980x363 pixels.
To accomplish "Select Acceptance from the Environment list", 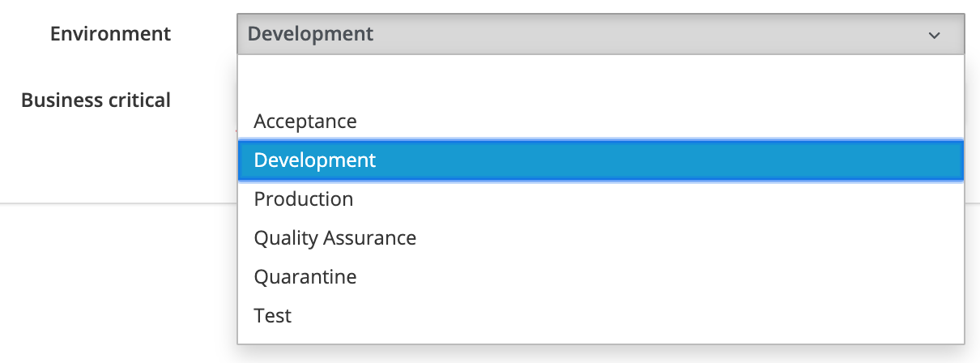I will [x=600, y=122].
